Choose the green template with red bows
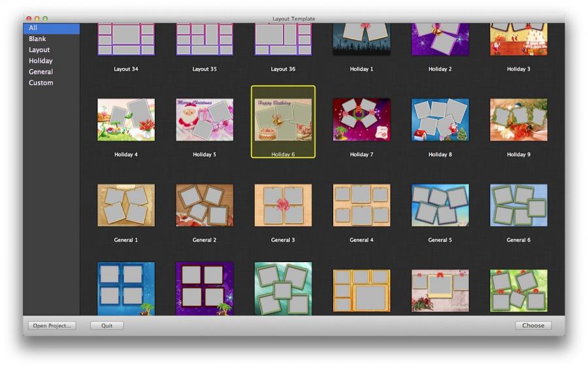This screenshot has width=588, height=368. pyautogui.click(x=519, y=291)
